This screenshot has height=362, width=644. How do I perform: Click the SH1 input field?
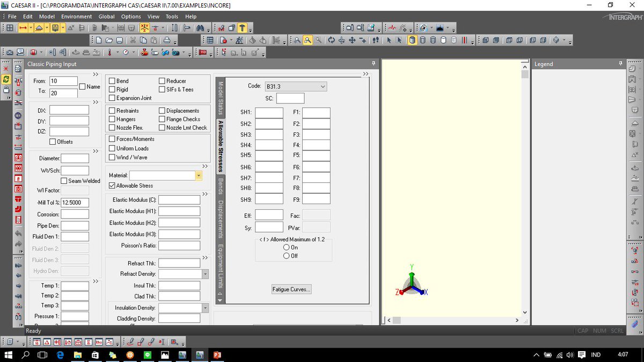tap(269, 112)
